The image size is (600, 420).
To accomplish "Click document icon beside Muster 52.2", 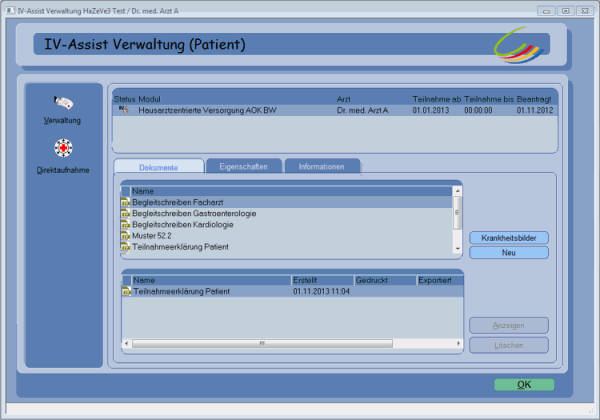I will click(x=126, y=236).
